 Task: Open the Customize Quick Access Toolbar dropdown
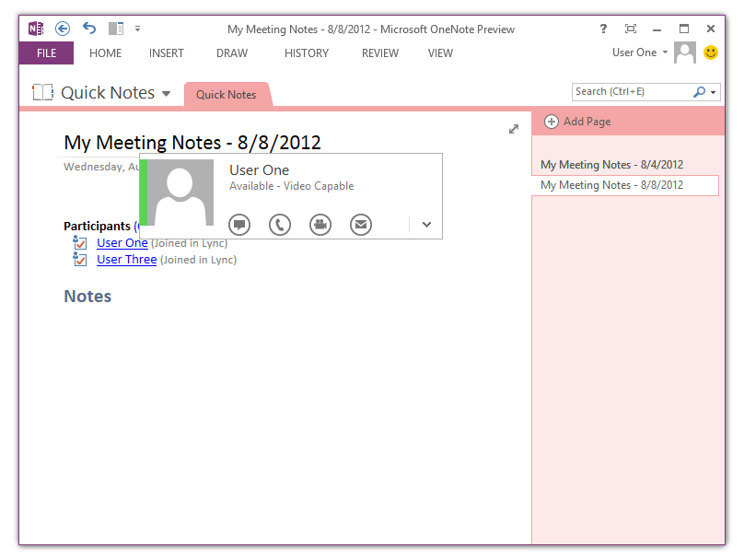click(137, 29)
